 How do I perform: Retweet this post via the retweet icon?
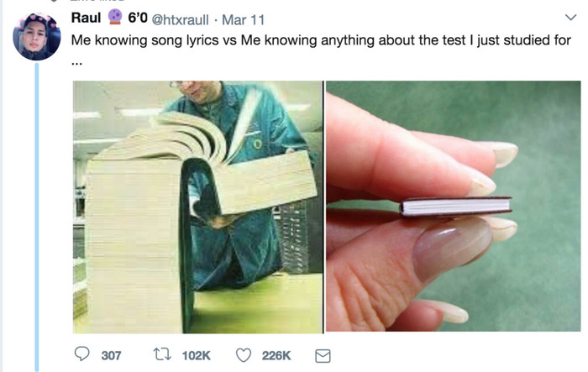tap(162, 354)
